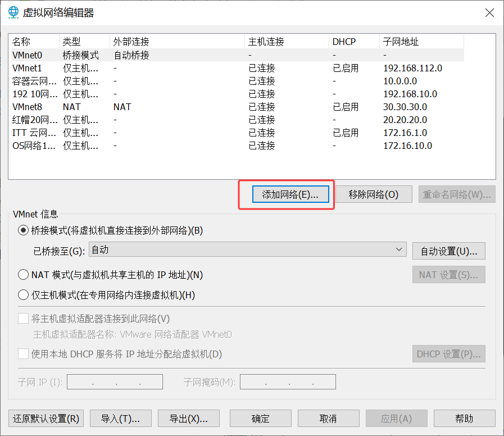The image size is (504, 436).
Task: Click 自动设置(U)... button
Action: point(449,251)
